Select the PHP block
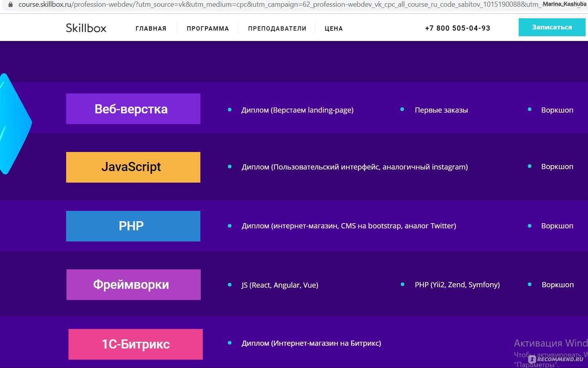 click(x=133, y=226)
